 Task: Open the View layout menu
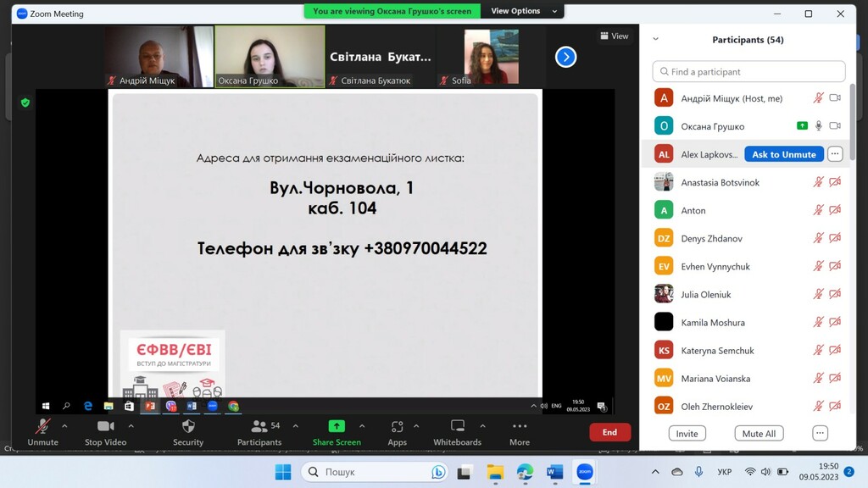pyautogui.click(x=615, y=36)
